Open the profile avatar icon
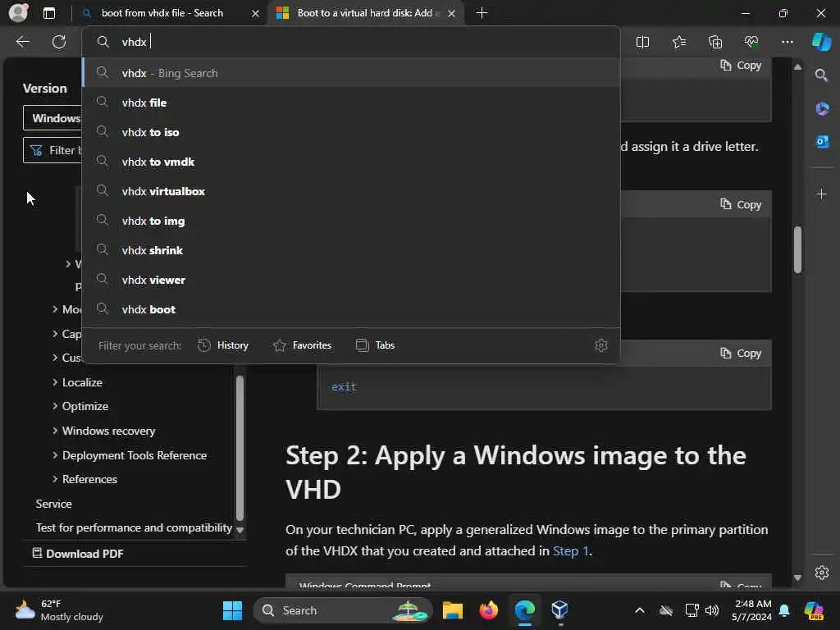 (18, 13)
